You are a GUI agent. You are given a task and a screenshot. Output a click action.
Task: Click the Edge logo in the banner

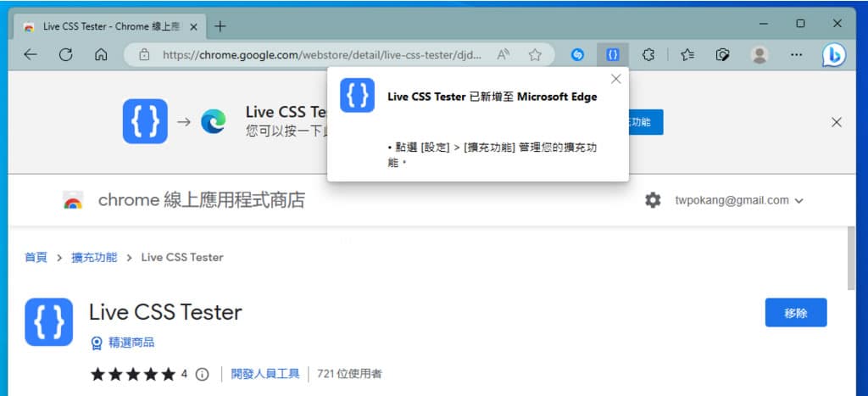pyautogui.click(x=213, y=121)
